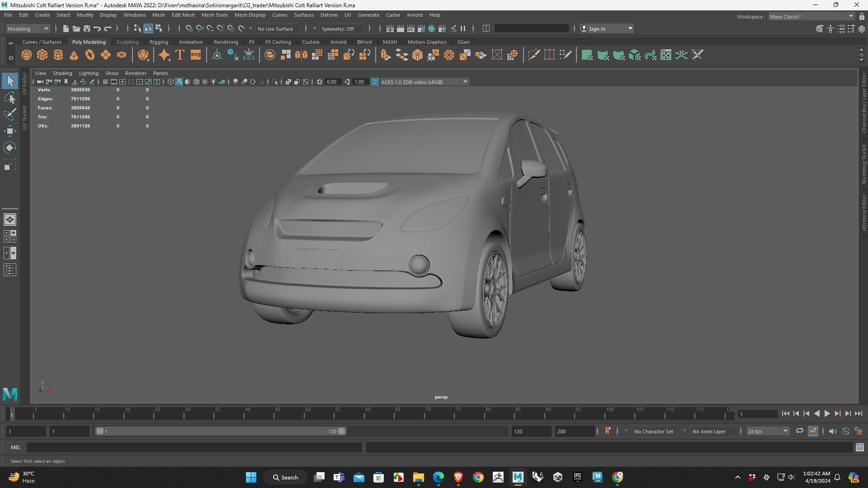The height and width of the screenshot is (488, 868).
Task: Open the Attribute Editor side tab
Action: point(863,212)
